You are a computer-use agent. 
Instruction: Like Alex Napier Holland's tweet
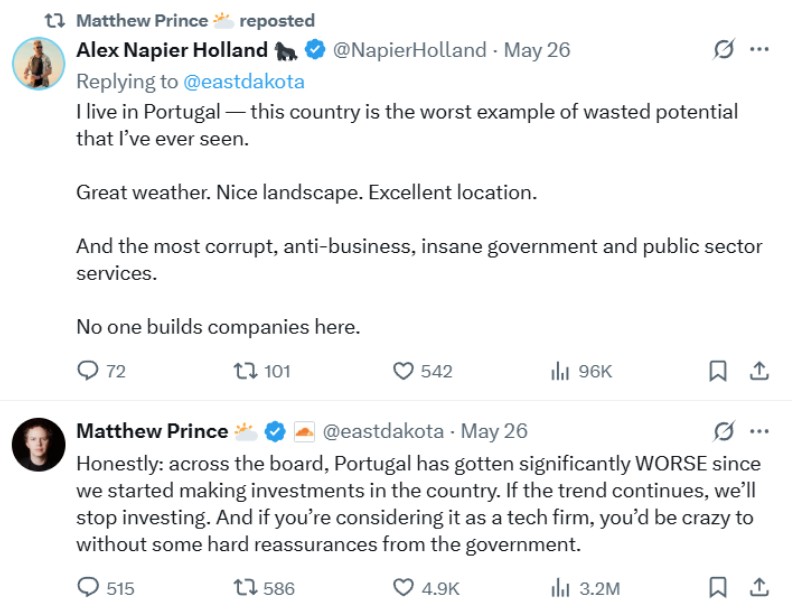tap(403, 371)
